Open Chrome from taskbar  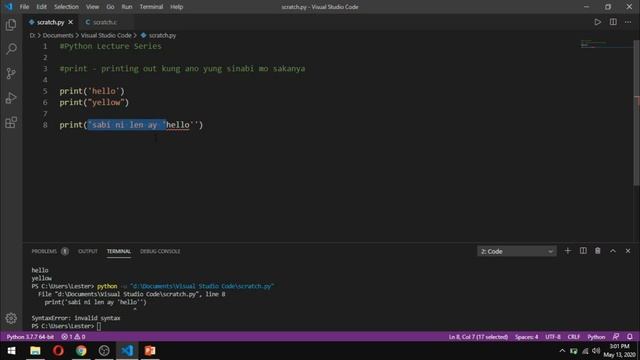[x=81, y=351]
